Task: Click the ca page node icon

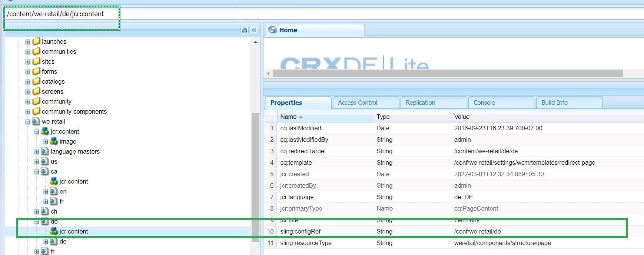Action: (45, 171)
